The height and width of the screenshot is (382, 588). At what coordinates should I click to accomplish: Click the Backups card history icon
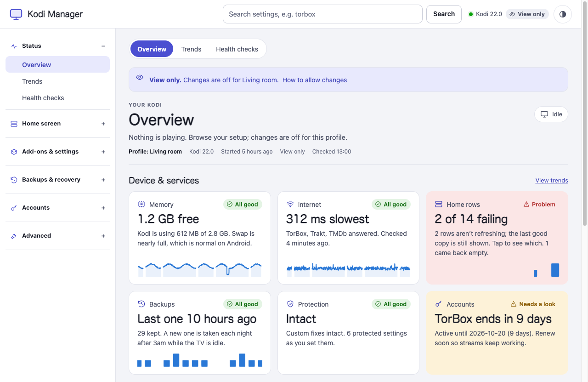[x=141, y=304]
